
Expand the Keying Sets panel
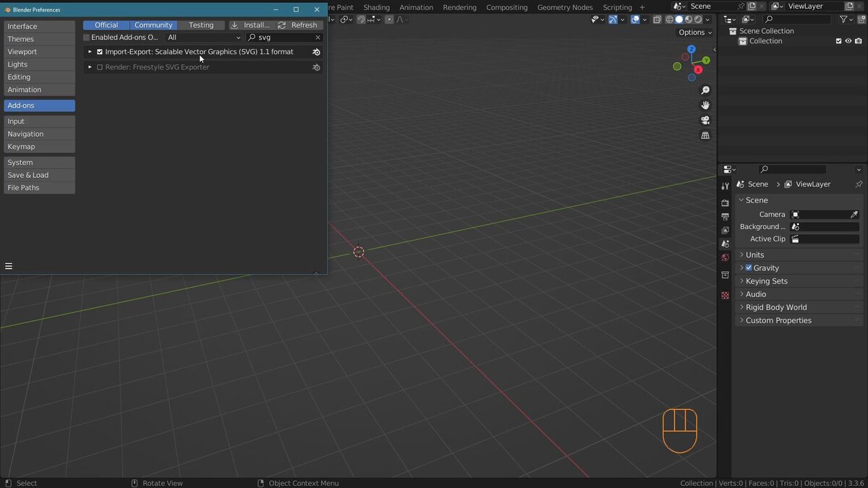pyautogui.click(x=799, y=281)
